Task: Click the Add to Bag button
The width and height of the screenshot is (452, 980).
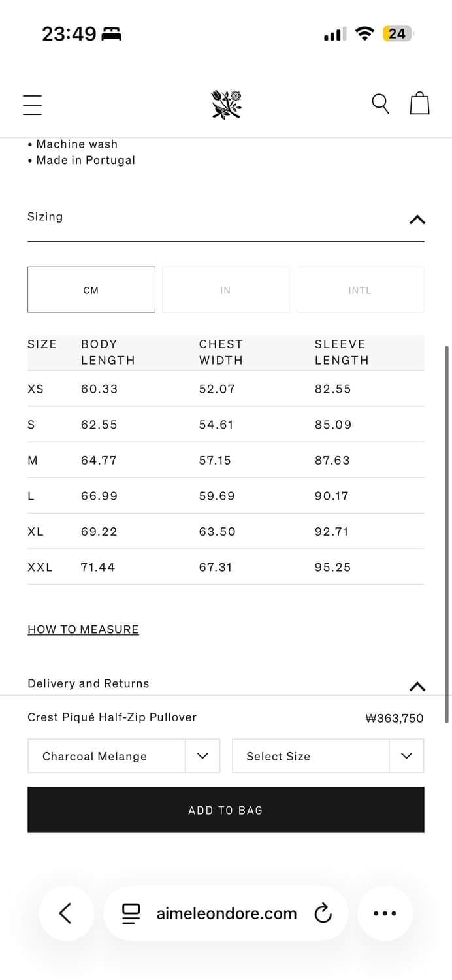Action: point(226,809)
